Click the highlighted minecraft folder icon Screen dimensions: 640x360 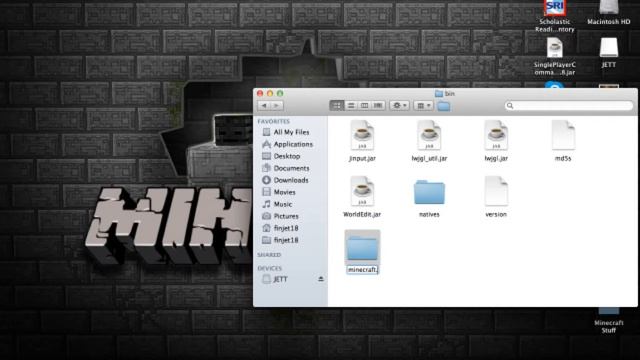(362, 247)
